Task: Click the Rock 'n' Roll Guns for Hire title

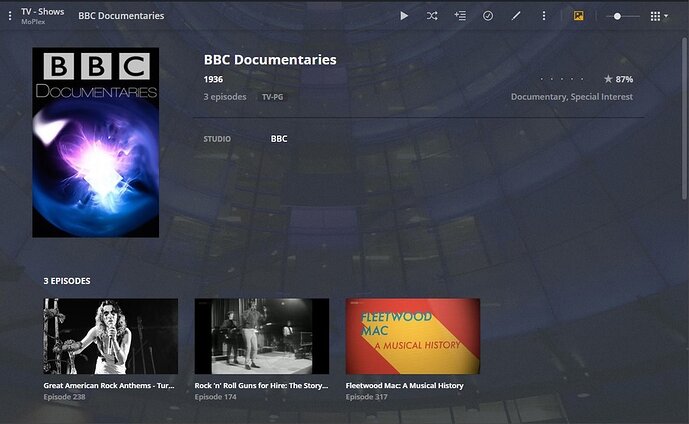Action: coord(261,385)
